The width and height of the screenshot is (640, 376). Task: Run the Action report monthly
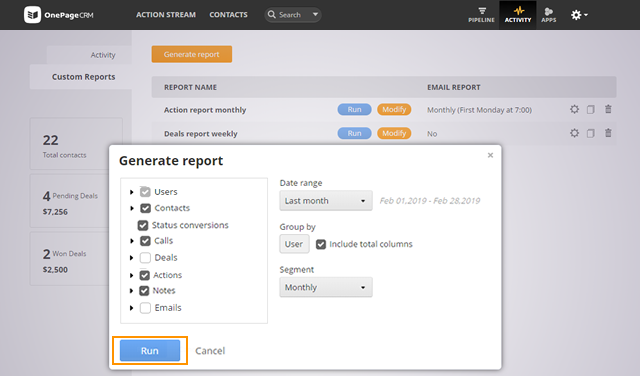[x=354, y=109]
